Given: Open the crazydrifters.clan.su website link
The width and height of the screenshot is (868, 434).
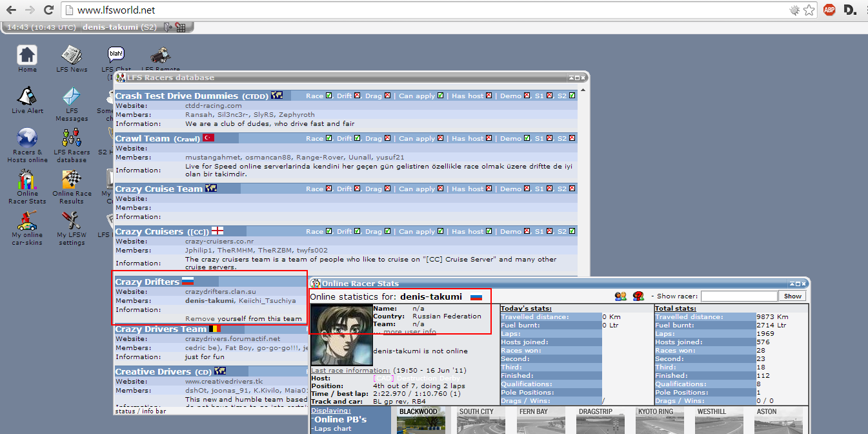Looking at the screenshot, I should click(x=221, y=291).
